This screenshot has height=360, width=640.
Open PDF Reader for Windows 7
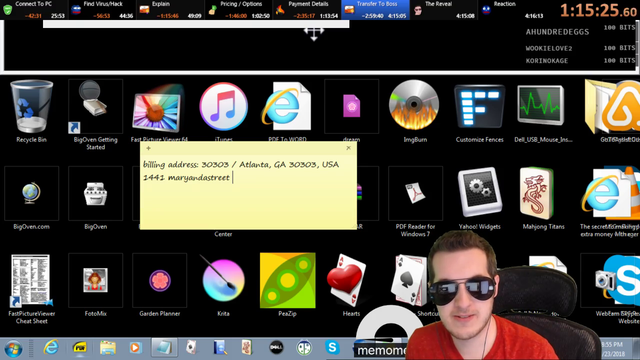pos(416,202)
